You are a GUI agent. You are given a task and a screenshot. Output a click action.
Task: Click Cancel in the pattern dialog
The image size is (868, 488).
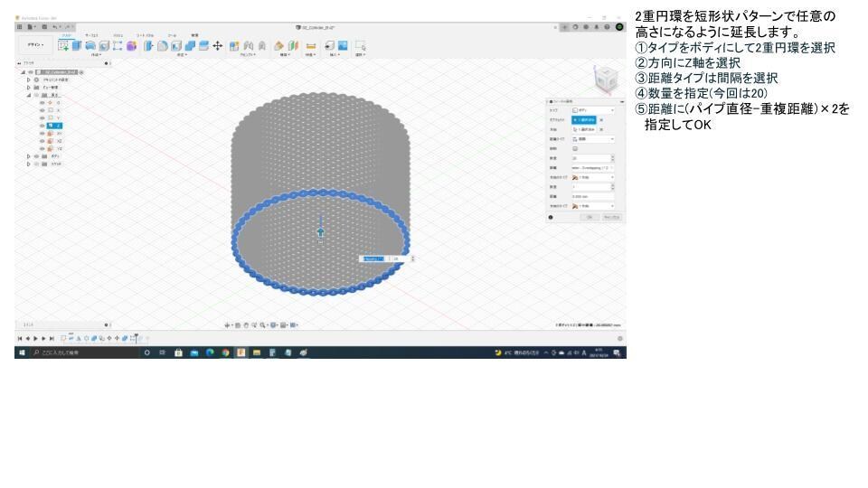point(612,218)
